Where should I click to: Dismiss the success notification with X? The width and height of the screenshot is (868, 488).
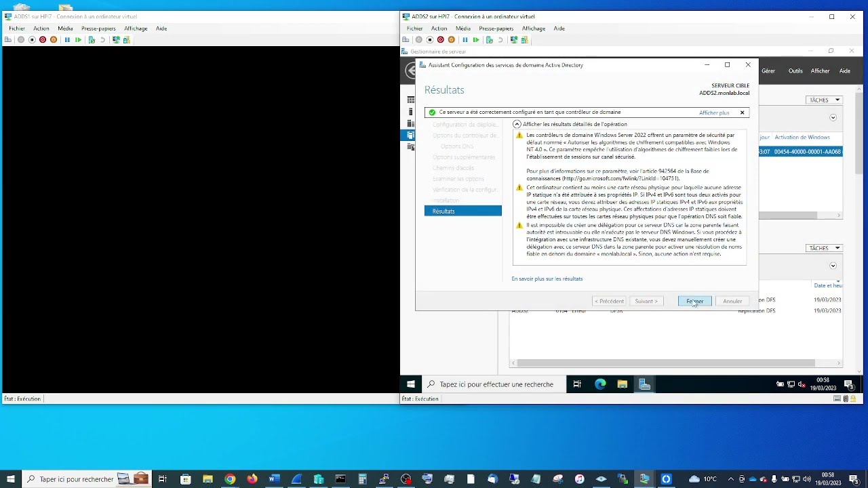[742, 113]
